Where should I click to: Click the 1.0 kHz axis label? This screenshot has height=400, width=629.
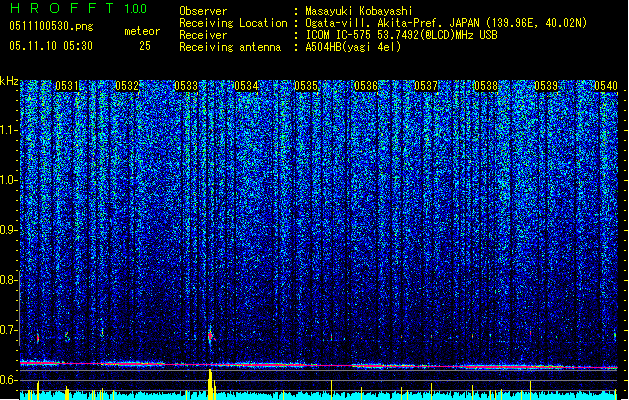9,180
